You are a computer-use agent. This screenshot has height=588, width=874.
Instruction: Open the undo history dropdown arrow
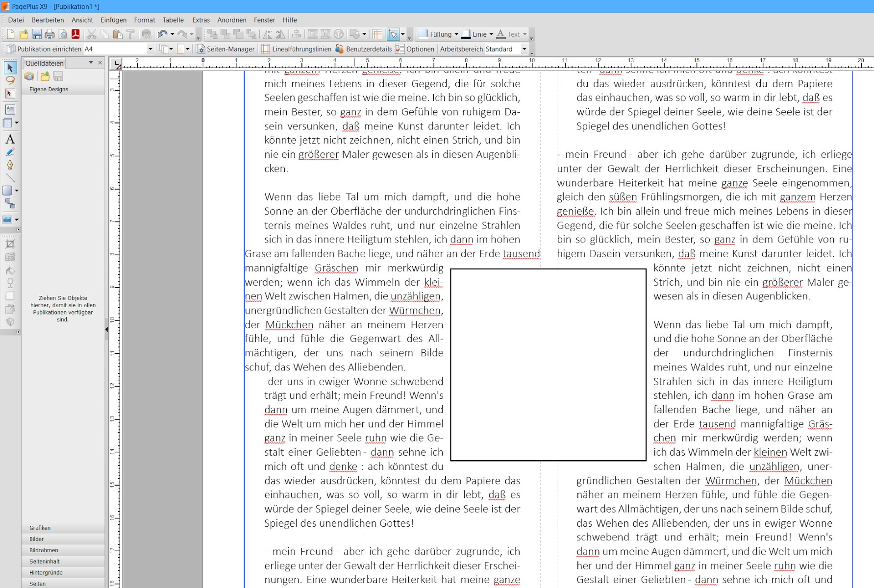pos(172,34)
